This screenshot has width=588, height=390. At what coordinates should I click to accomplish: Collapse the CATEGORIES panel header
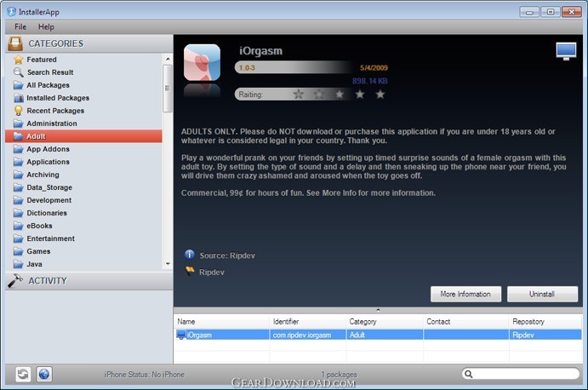(x=89, y=43)
